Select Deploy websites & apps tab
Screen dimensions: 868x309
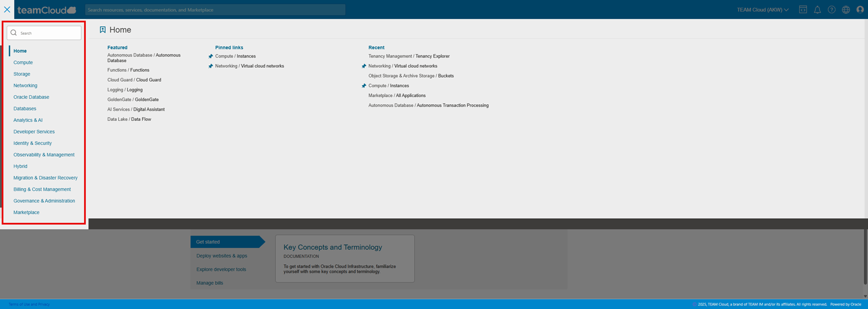pos(222,256)
